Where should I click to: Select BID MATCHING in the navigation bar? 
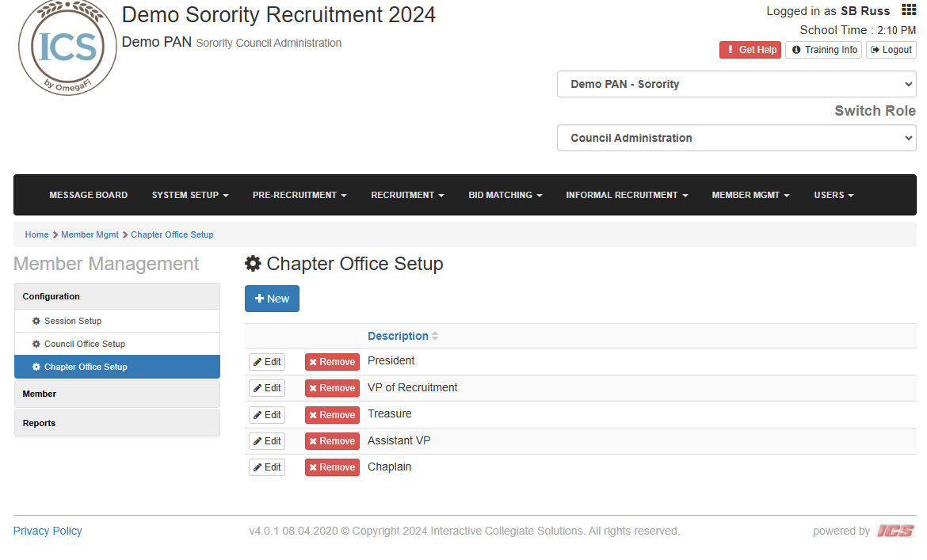(505, 195)
